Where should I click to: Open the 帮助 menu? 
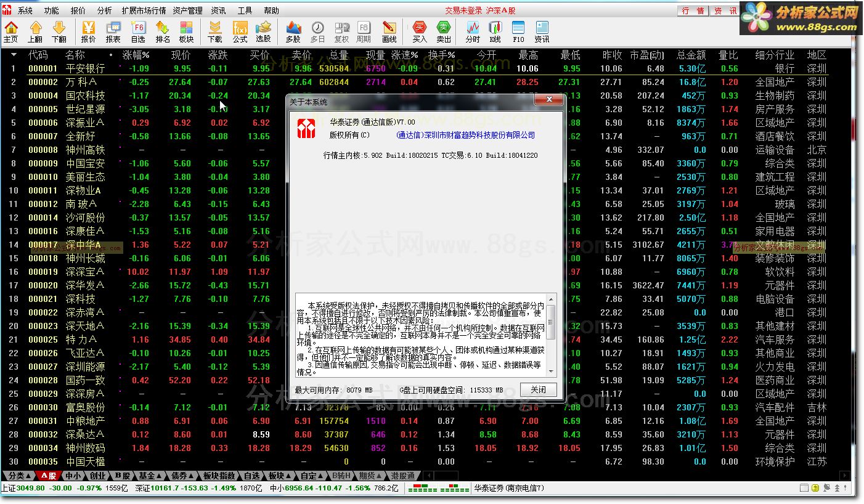click(x=271, y=10)
